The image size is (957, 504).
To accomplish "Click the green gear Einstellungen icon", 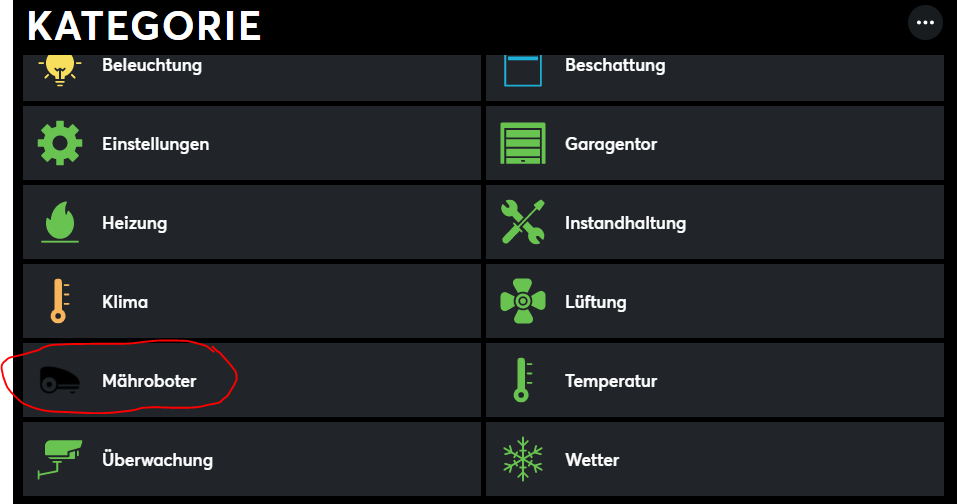I will tap(59, 144).
